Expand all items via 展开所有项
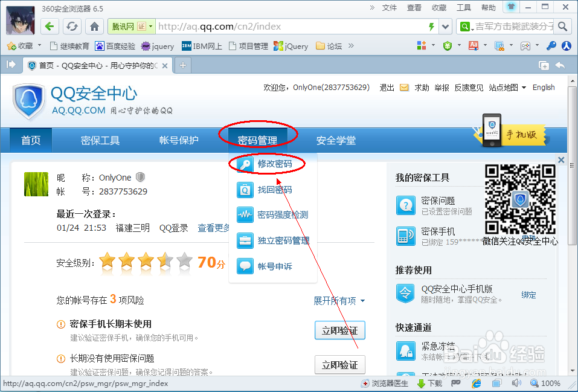The image size is (578, 392). (x=339, y=301)
